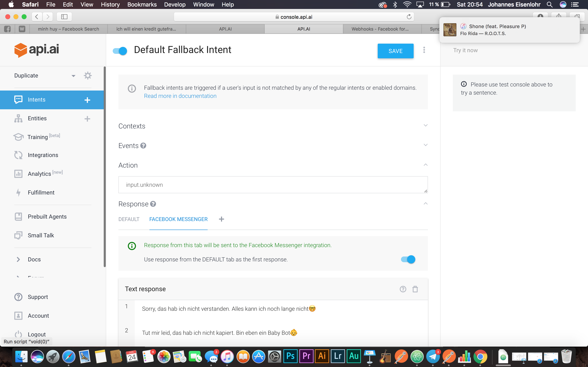The height and width of the screenshot is (367, 588).
Task: Open the Develop menu in menu bar
Action: [x=175, y=4]
